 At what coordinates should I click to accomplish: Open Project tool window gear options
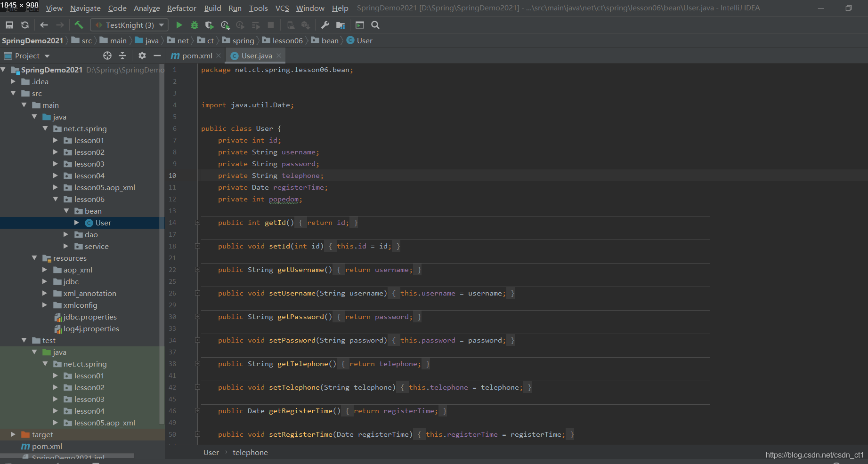(x=142, y=56)
